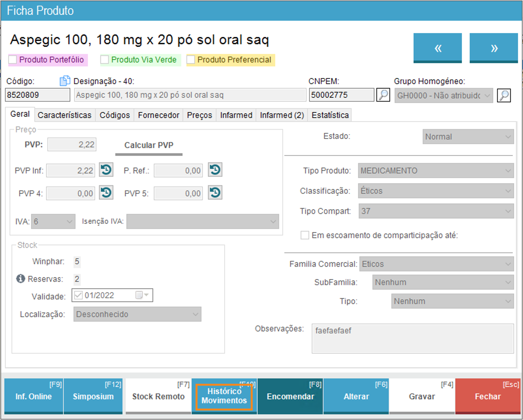Go to next product with » button
Viewport: 523px width, 420px height.
pos(494,48)
